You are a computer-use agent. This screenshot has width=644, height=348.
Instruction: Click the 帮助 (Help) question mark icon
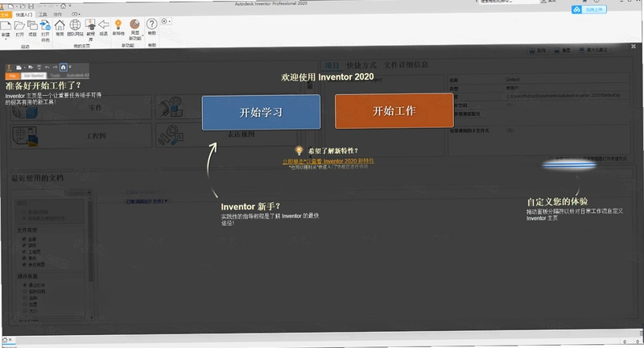(151, 24)
